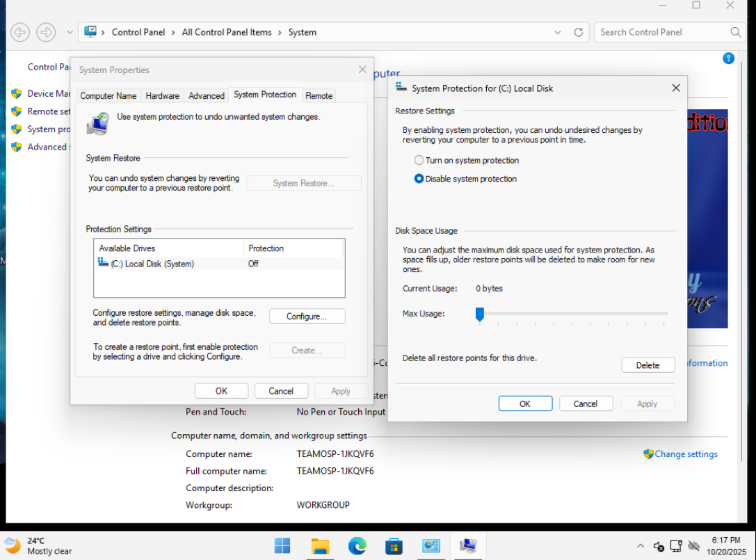
Task: Click the Windows Start button
Action: pos(282,545)
